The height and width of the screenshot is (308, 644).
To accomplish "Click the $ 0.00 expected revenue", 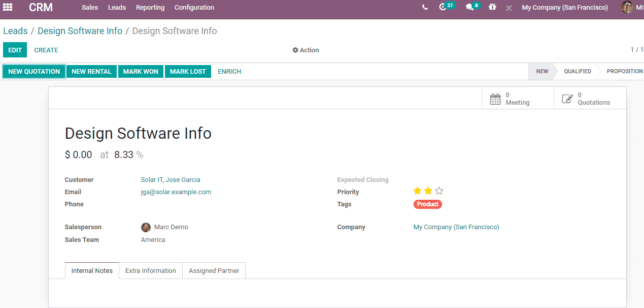I will point(79,155).
